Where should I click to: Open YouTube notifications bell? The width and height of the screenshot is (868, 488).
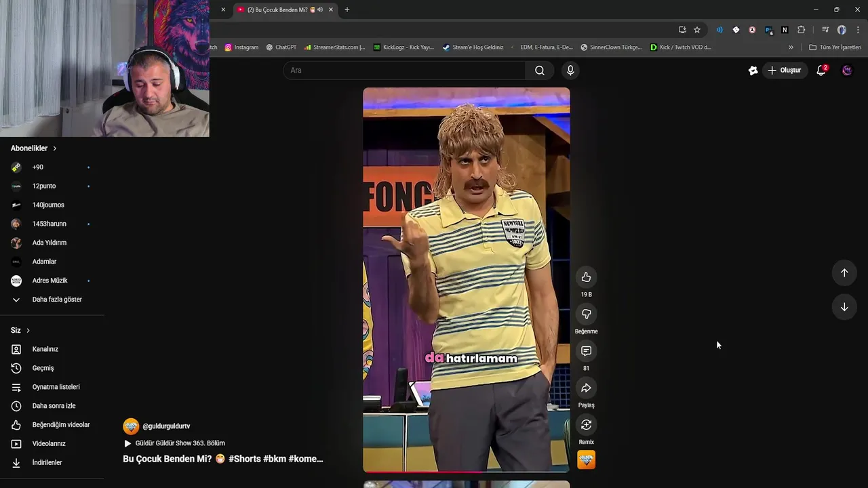821,70
